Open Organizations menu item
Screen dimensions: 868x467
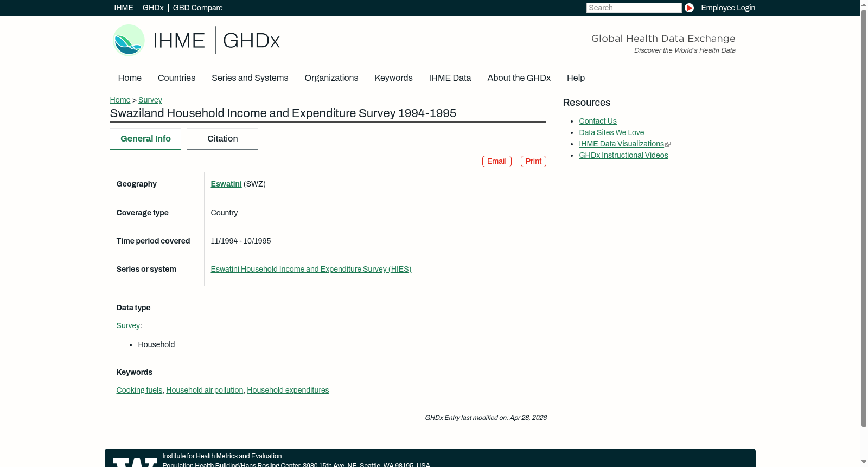pos(331,78)
